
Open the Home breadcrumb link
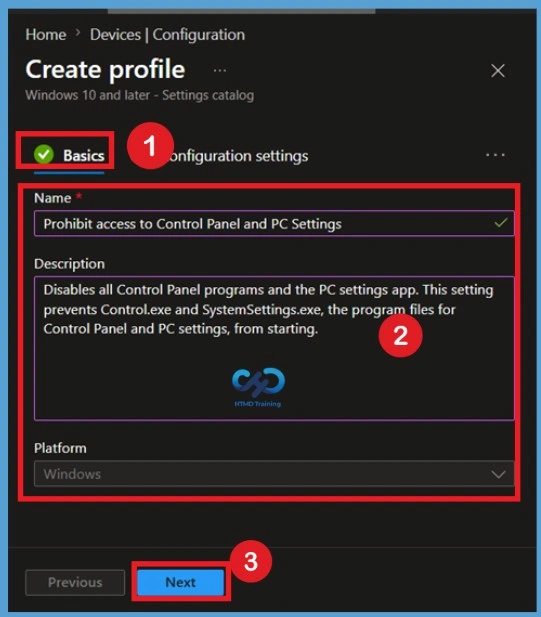46,35
